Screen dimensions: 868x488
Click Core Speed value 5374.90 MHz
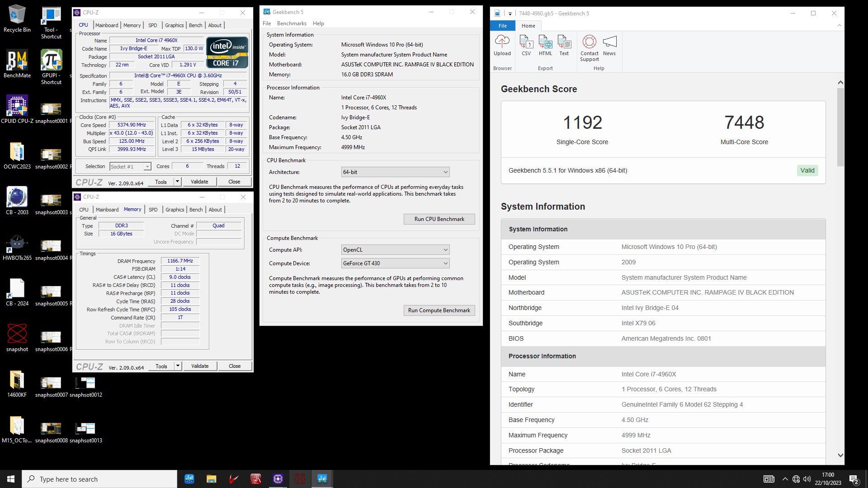(132, 125)
